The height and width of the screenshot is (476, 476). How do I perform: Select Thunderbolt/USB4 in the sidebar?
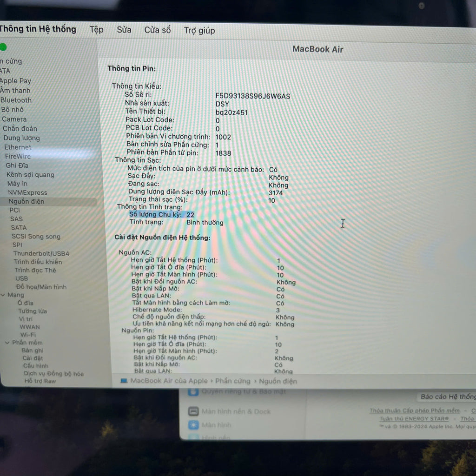41,253
